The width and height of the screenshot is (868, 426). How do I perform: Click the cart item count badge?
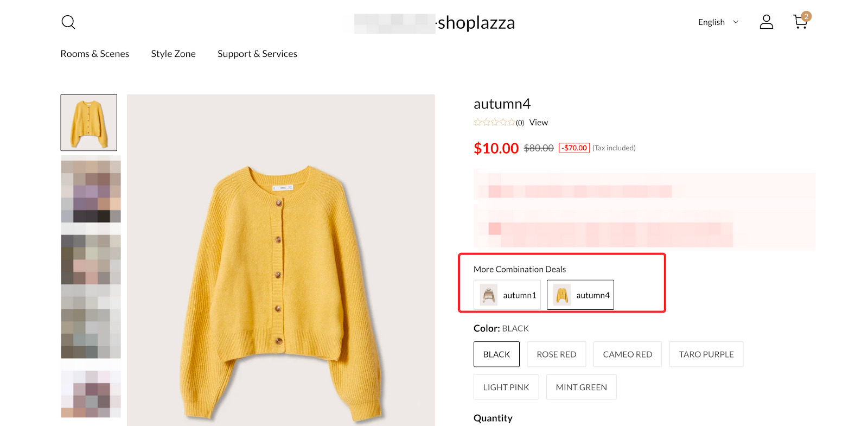(x=807, y=16)
